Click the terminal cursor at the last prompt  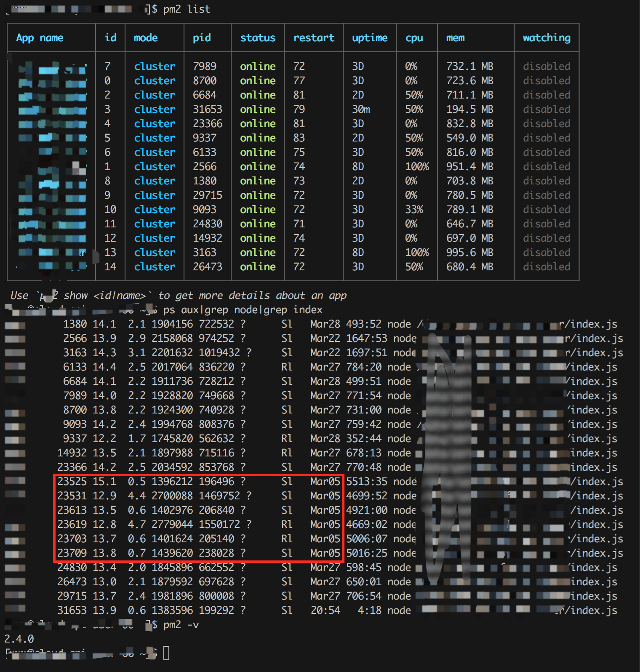coord(166,653)
